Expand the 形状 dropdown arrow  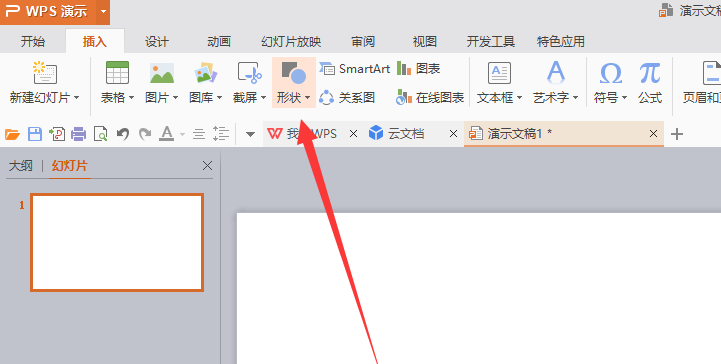click(x=308, y=98)
